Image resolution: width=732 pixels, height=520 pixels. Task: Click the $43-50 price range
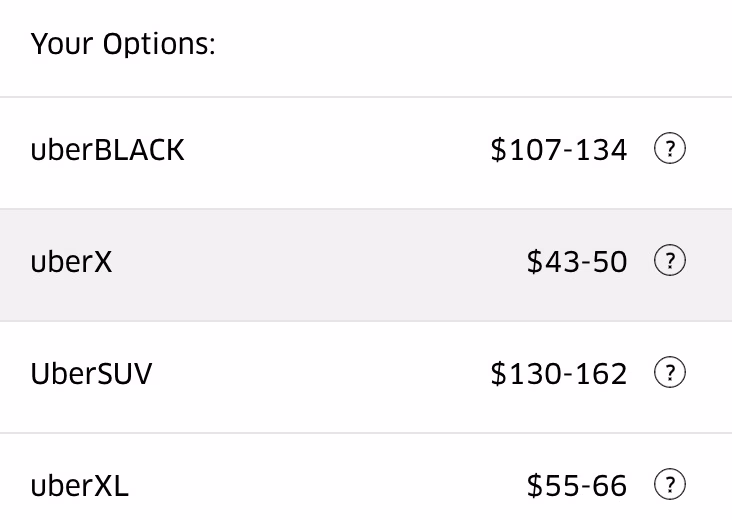click(x=577, y=262)
